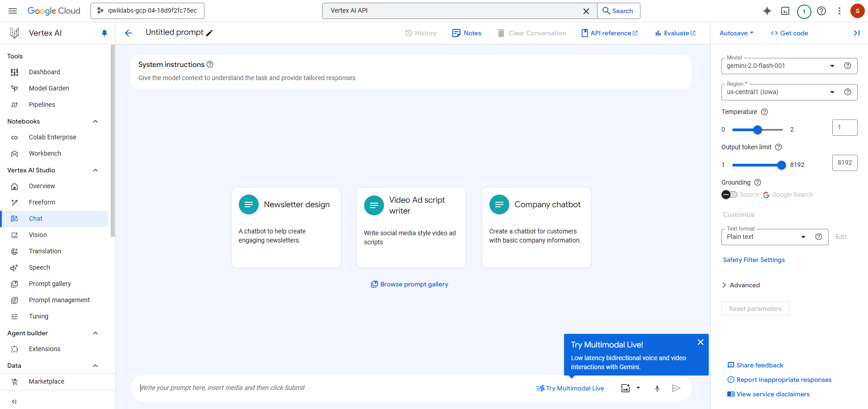868x409 pixels.
Task: Select Chat in the sidebar
Action: (54, 219)
